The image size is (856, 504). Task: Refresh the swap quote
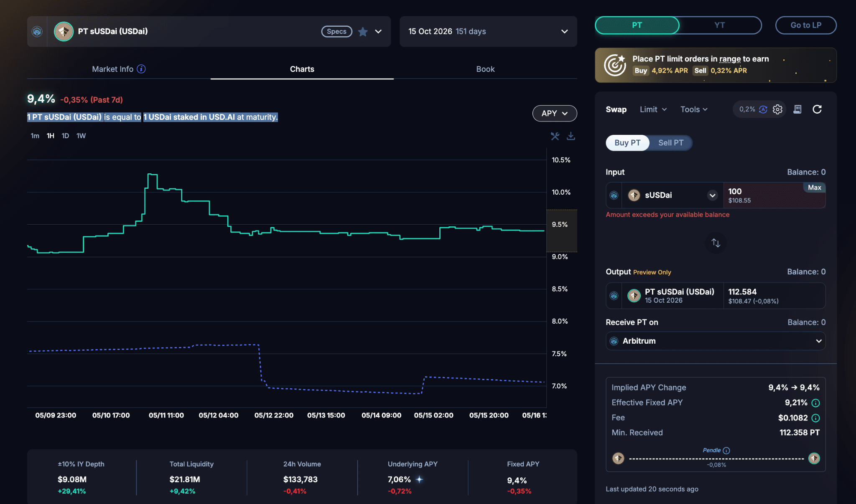tap(817, 109)
